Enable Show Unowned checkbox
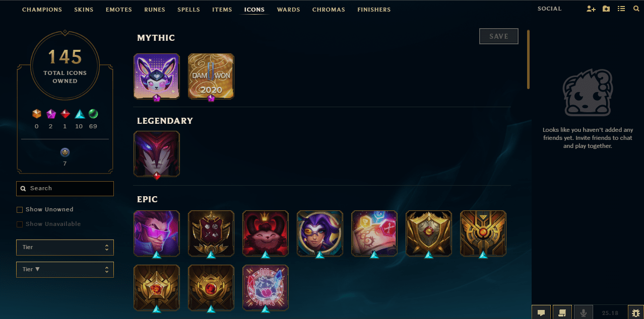 click(x=20, y=209)
